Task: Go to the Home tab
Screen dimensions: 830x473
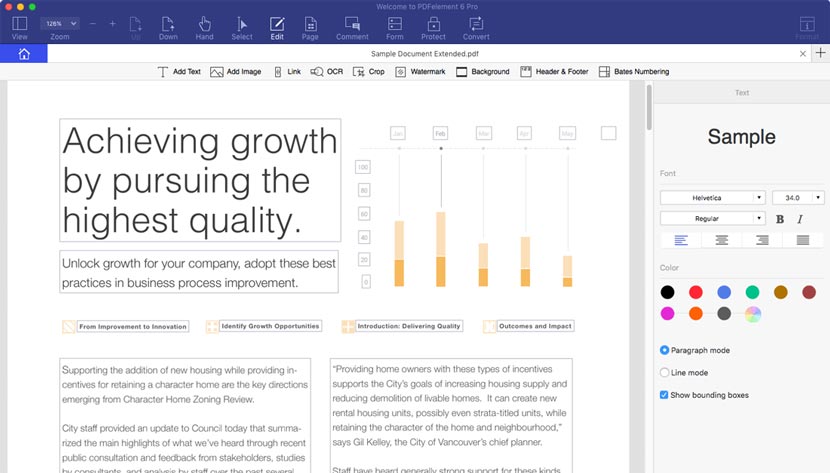Action: tap(24, 54)
